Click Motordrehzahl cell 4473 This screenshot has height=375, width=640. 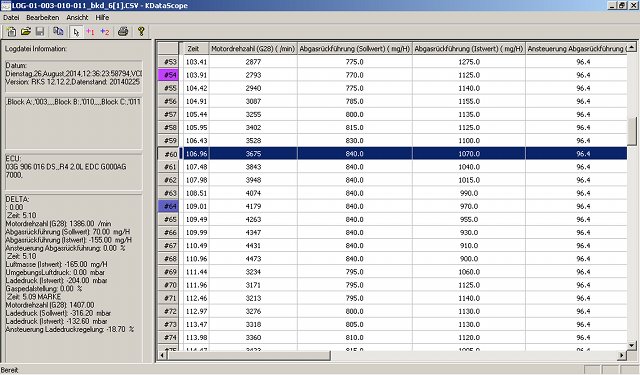click(x=253, y=259)
